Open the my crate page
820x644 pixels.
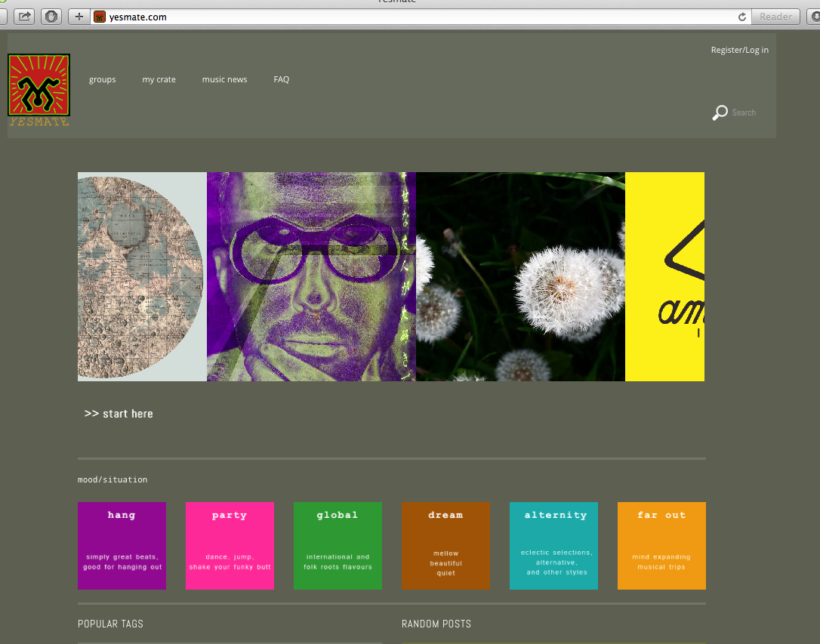coord(159,79)
